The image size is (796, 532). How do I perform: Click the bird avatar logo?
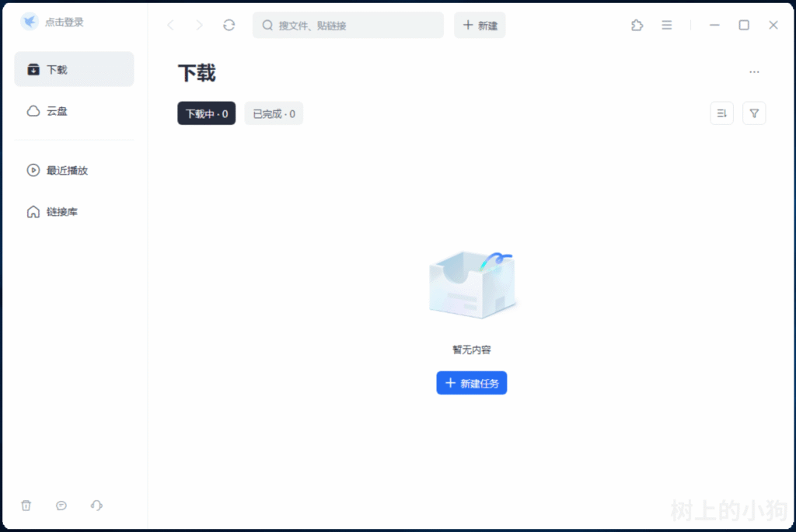click(30, 22)
